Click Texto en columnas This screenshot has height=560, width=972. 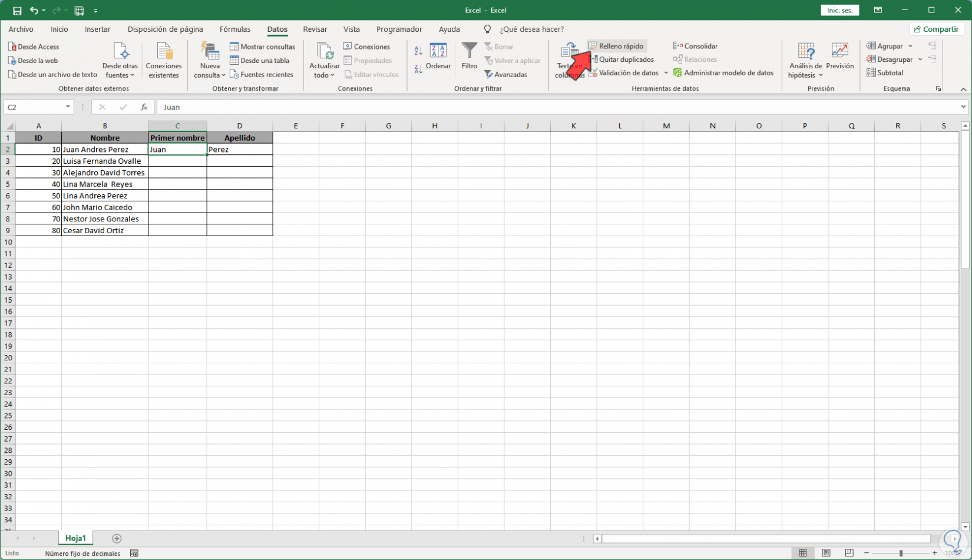(x=569, y=61)
